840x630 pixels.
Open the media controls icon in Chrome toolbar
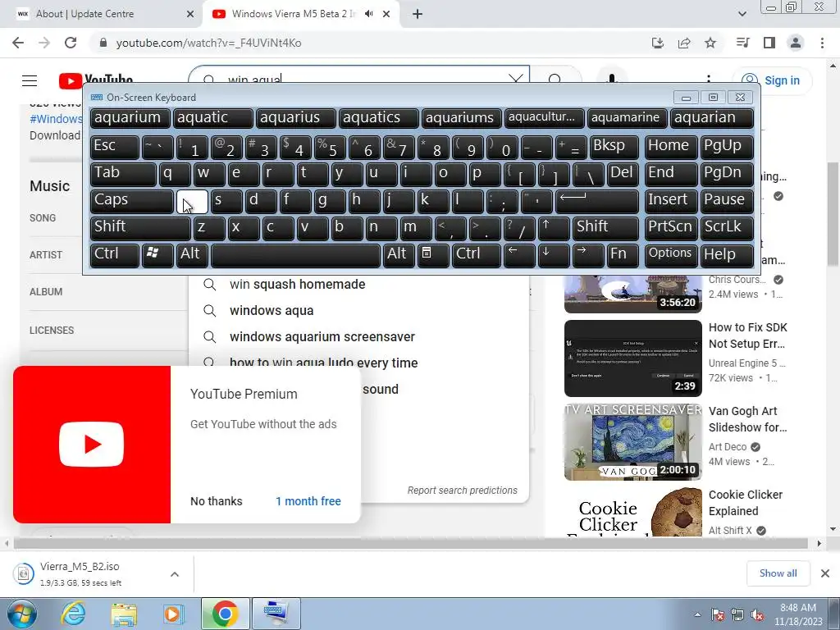742,43
